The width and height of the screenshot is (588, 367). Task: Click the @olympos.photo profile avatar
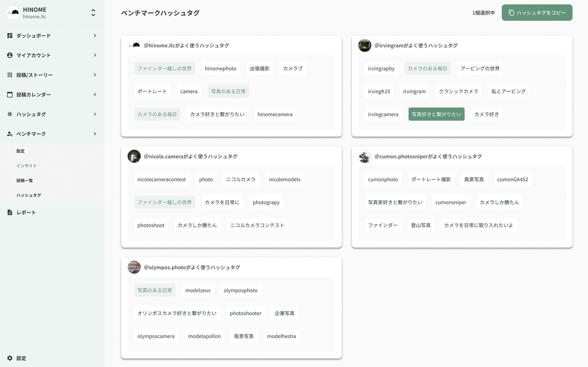(134, 267)
